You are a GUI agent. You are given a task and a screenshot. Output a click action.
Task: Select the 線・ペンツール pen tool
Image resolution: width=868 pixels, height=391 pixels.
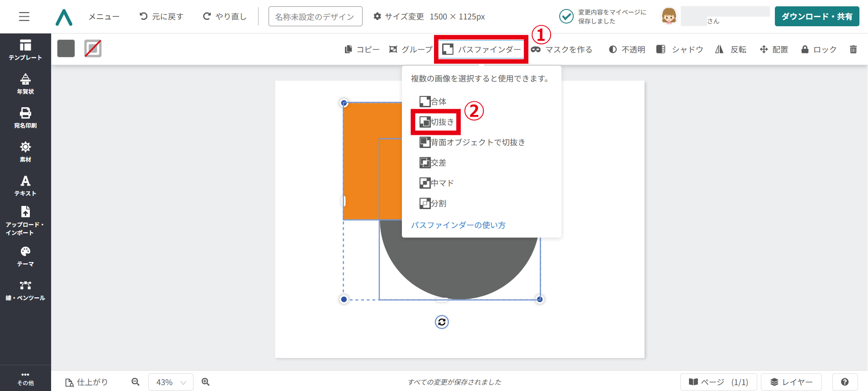pos(25,290)
